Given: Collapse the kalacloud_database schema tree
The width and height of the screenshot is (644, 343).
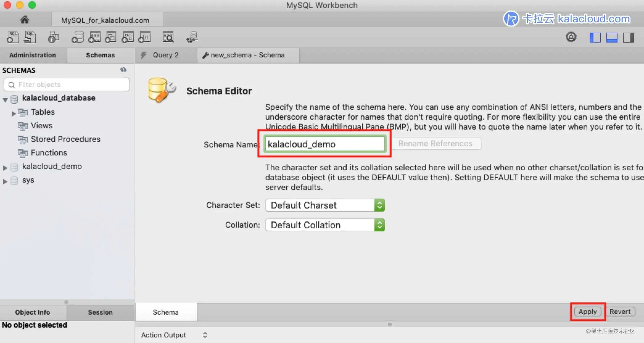Looking at the screenshot, I should (5, 100).
